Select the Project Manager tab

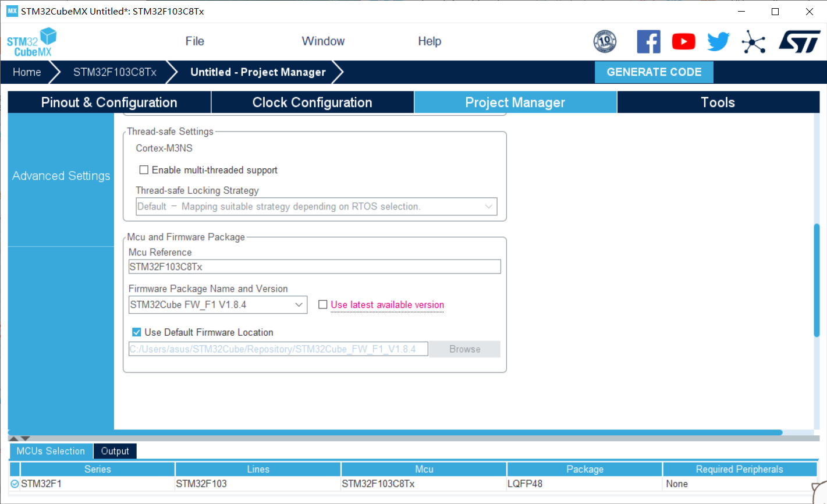pyautogui.click(x=515, y=102)
